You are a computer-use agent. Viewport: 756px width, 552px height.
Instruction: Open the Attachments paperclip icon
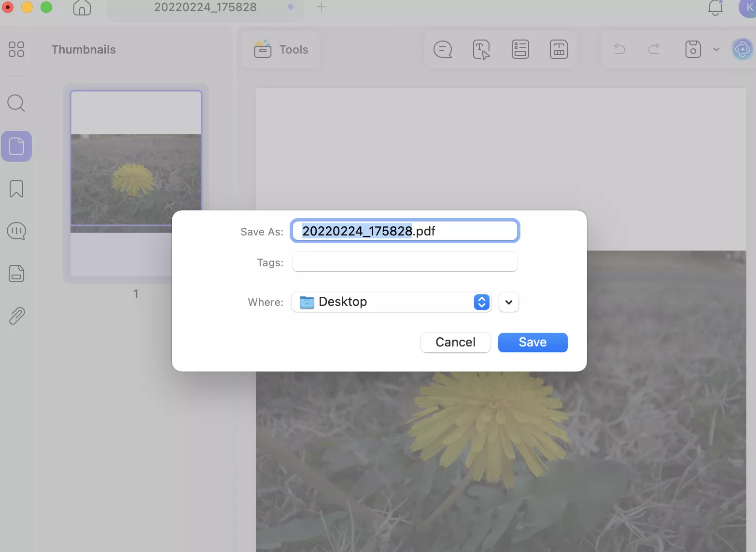click(x=16, y=316)
